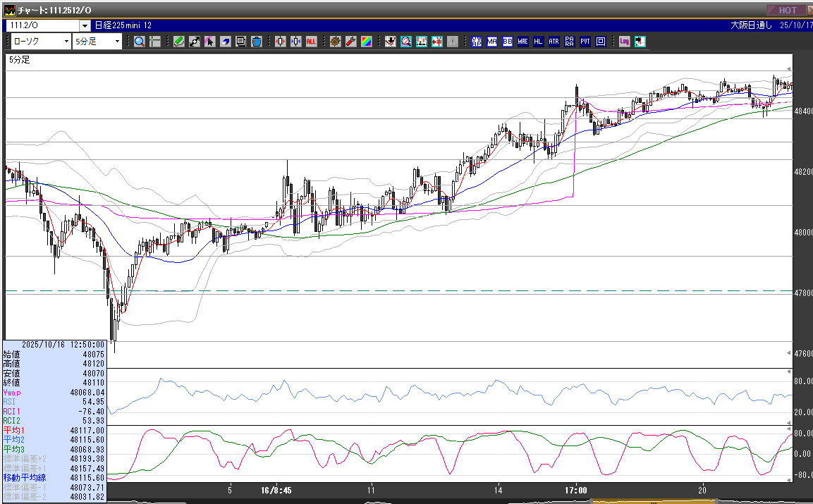Select the arrow line drawing tool
Viewport: 813px width, 504px height.
(x=195, y=42)
